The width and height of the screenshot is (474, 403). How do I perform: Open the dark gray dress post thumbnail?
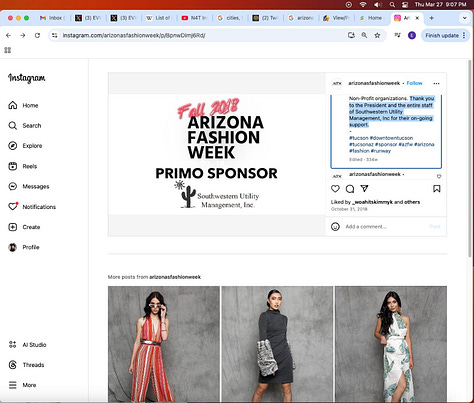pyautogui.click(x=277, y=344)
